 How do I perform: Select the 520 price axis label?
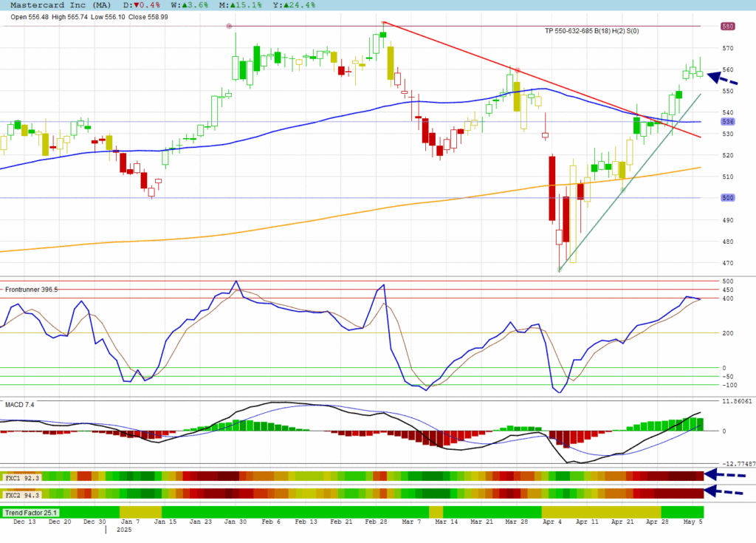coord(727,155)
